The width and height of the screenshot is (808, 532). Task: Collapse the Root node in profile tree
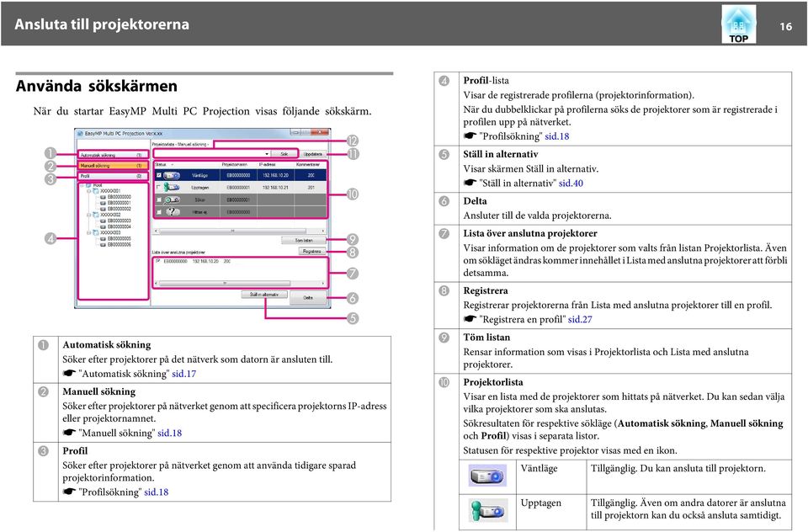82,185
